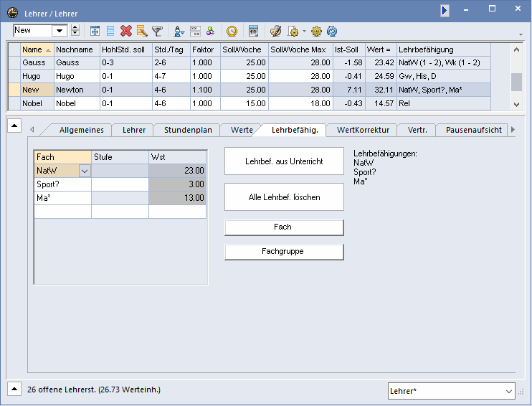Click the empty new Fach row cell
Screen dimensions: 532x406
62,212
